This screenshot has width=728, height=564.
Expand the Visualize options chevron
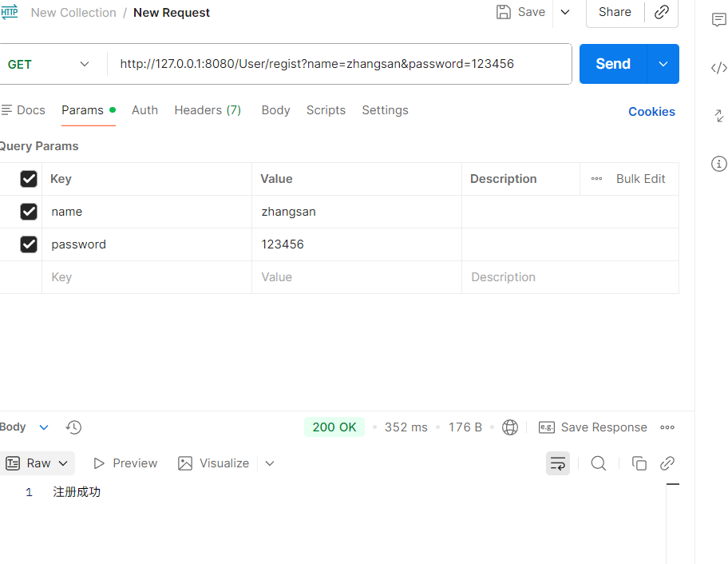tap(270, 463)
